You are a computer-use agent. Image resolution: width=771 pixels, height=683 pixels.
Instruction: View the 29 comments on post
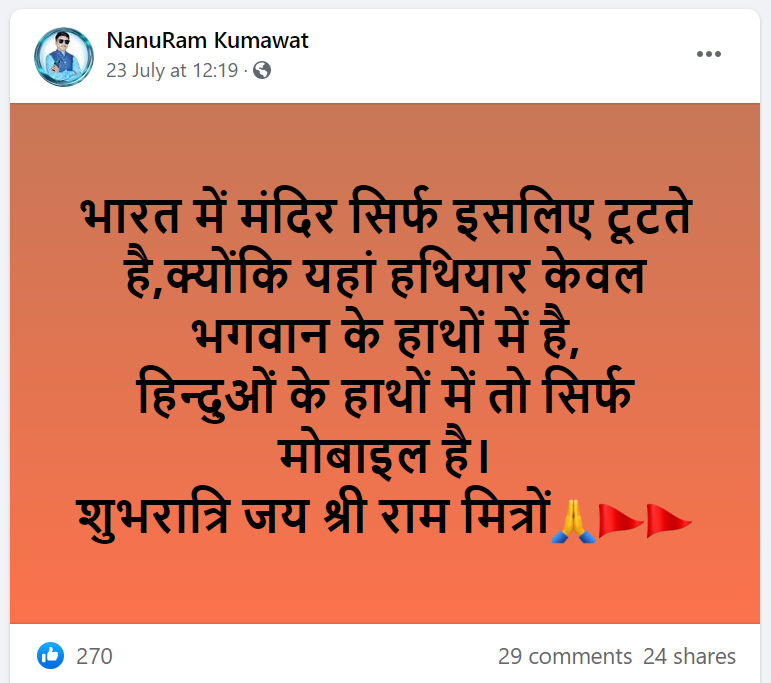click(x=565, y=656)
